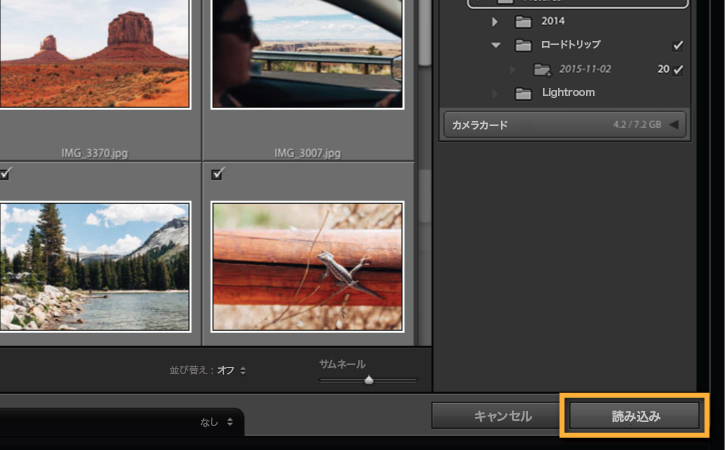Viewport: 725px width, 450px height.
Task: Select the 2015-11-02 new folder icon
Action: [542, 70]
